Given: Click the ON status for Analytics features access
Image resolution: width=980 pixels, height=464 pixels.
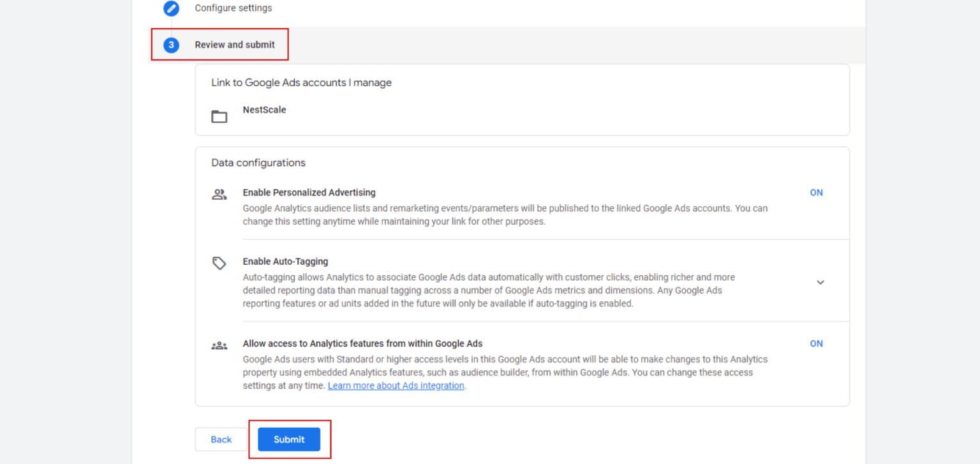Looking at the screenshot, I should pos(816,343).
